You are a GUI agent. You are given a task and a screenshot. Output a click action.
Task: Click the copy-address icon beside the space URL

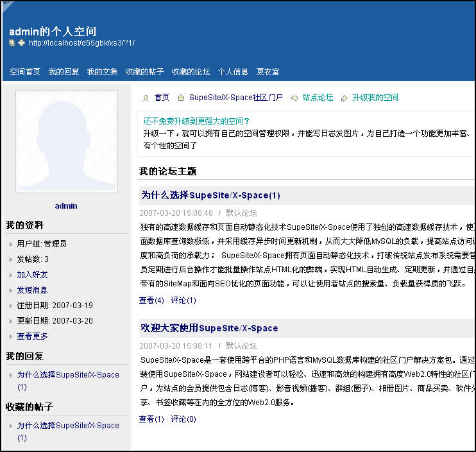click(x=12, y=43)
